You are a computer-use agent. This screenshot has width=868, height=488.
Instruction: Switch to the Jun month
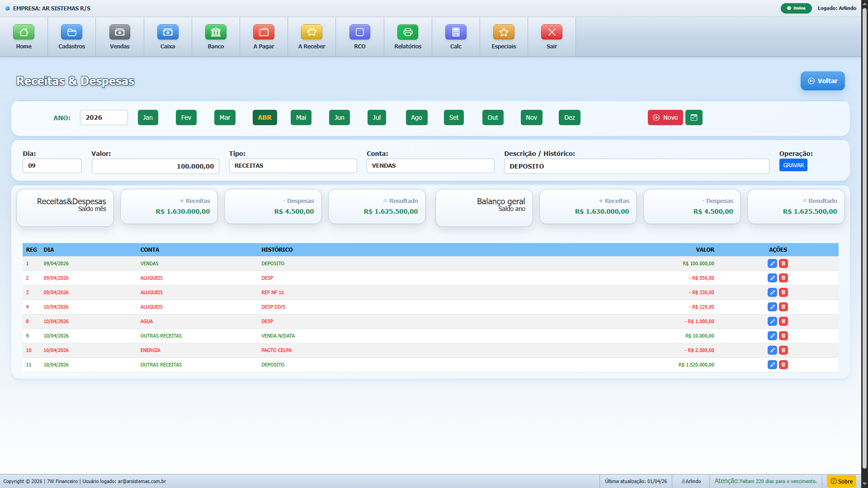pos(340,117)
